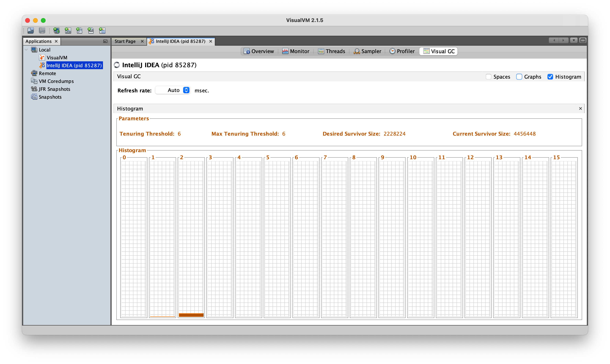Click the Tenuring Threshold value 6
Image resolution: width=610 pixels, height=364 pixels.
tap(179, 134)
